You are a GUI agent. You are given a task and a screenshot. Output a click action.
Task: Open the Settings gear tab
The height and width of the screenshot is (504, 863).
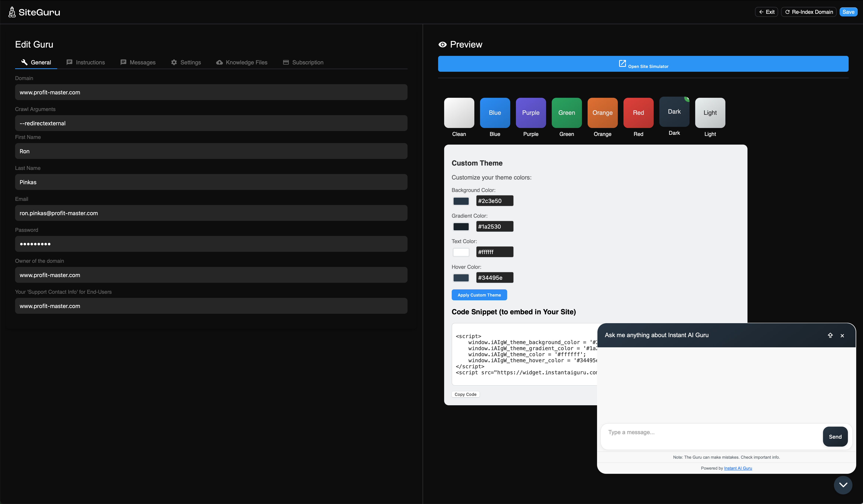186,62
